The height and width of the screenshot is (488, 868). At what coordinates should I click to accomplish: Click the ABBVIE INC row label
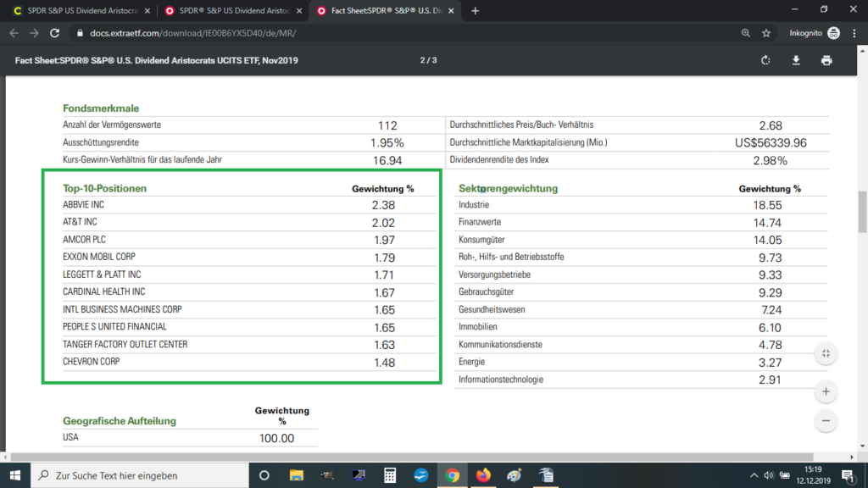pyautogui.click(x=84, y=205)
